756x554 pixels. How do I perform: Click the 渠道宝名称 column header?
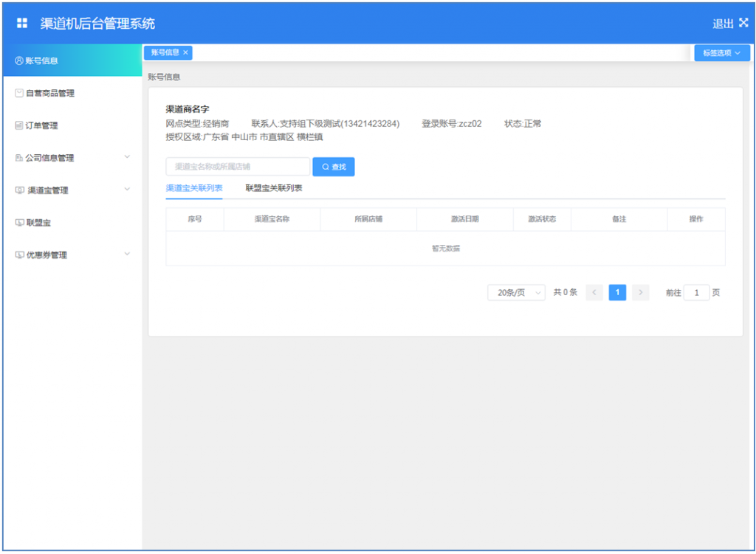coord(272,219)
